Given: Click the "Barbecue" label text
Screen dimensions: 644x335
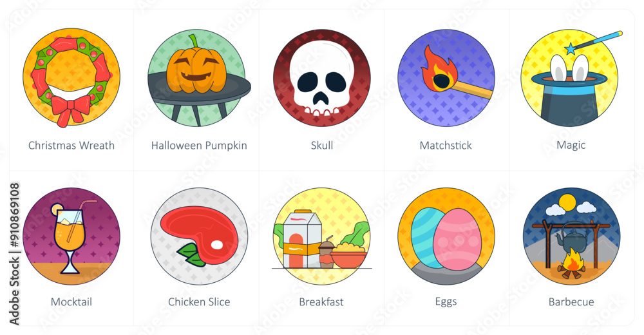Looking at the screenshot, I should (x=571, y=301).
